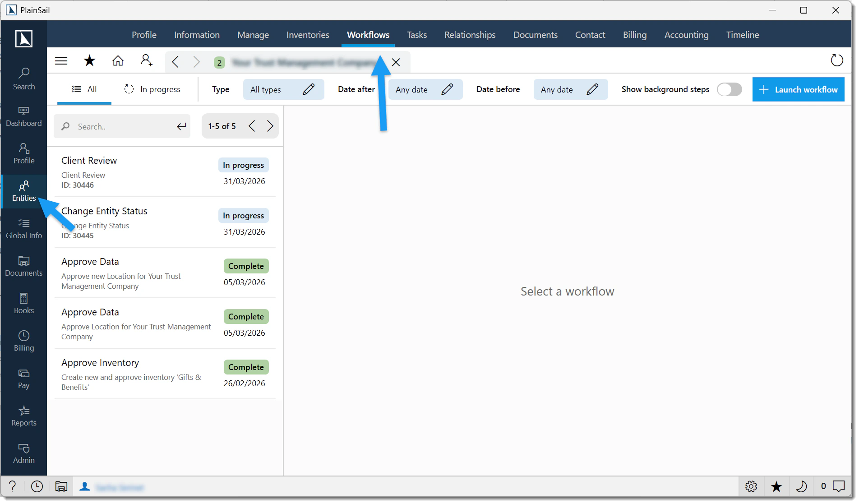Go to the previous page of the workflow list
859x504 pixels.
tap(252, 126)
